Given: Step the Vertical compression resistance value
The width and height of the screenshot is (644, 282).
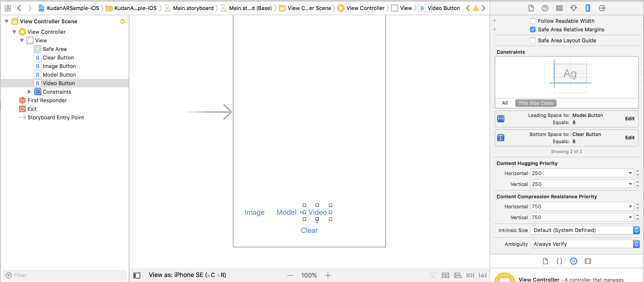Looking at the screenshot, I should (x=637, y=217).
